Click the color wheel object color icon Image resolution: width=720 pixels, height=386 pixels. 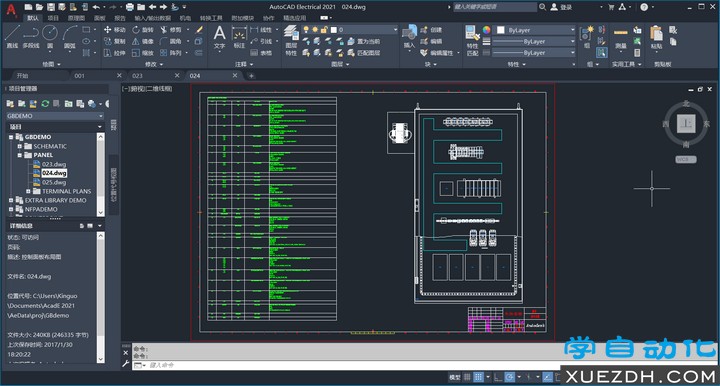tap(486, 30)
